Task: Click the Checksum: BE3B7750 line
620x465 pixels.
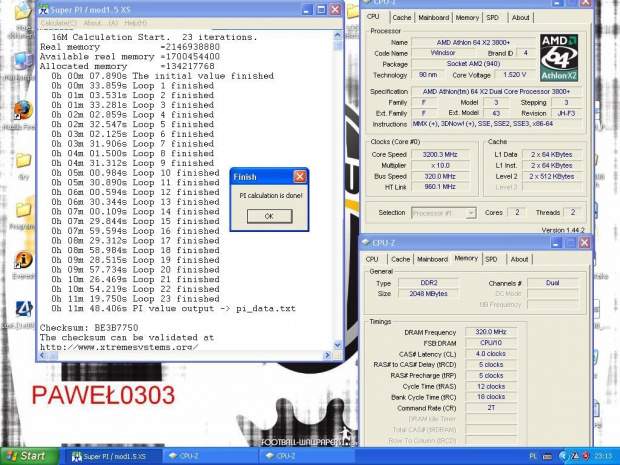Action: point(89,328)
